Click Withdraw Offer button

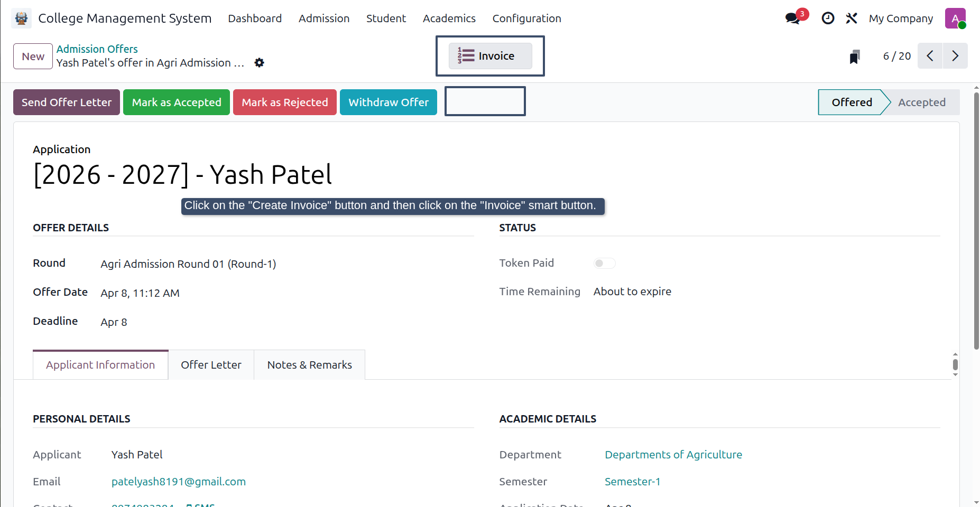(389, 102)
